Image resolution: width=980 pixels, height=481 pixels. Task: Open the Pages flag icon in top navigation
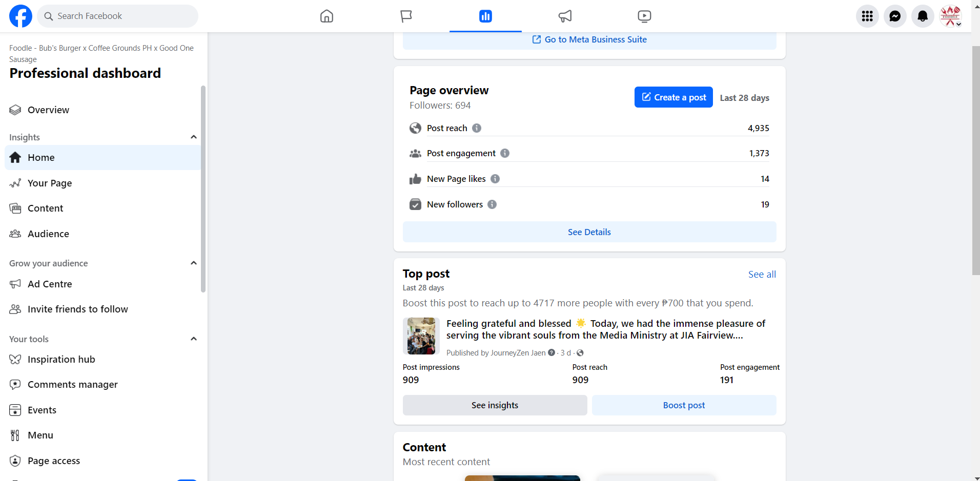406,16
